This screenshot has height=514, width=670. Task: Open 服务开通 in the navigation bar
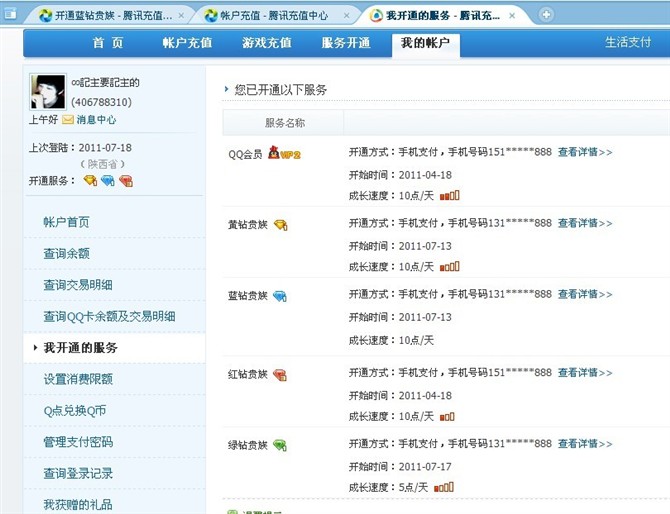coord(346,43)
